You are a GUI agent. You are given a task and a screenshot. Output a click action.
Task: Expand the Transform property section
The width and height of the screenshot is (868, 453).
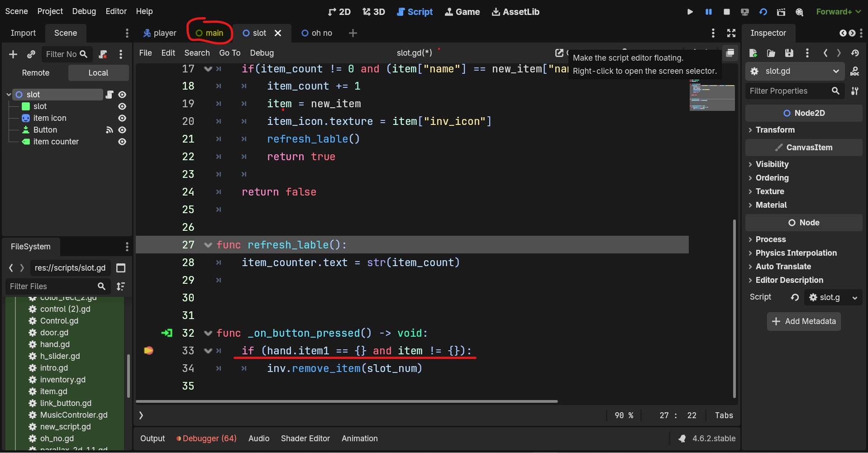(775, 130)
